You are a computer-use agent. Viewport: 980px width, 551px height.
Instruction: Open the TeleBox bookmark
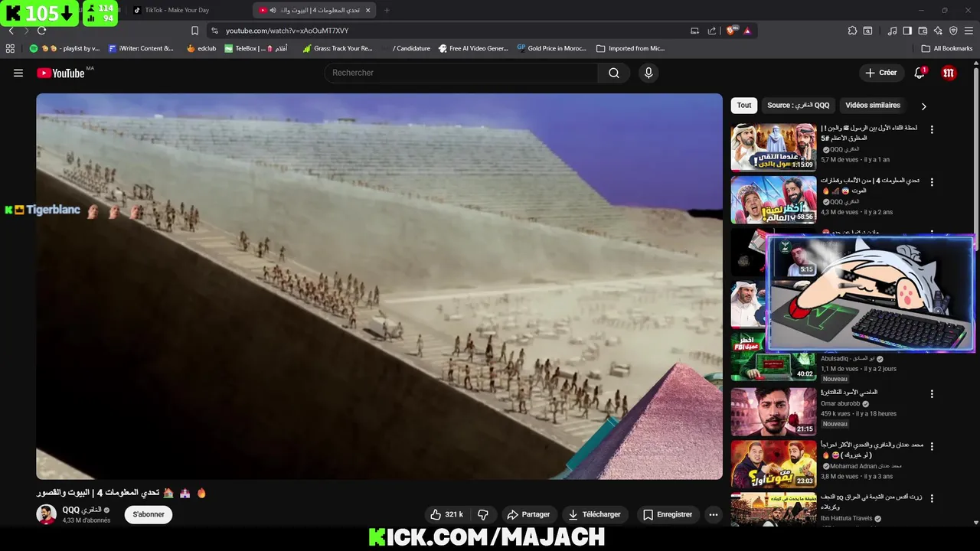coord(256,48)
